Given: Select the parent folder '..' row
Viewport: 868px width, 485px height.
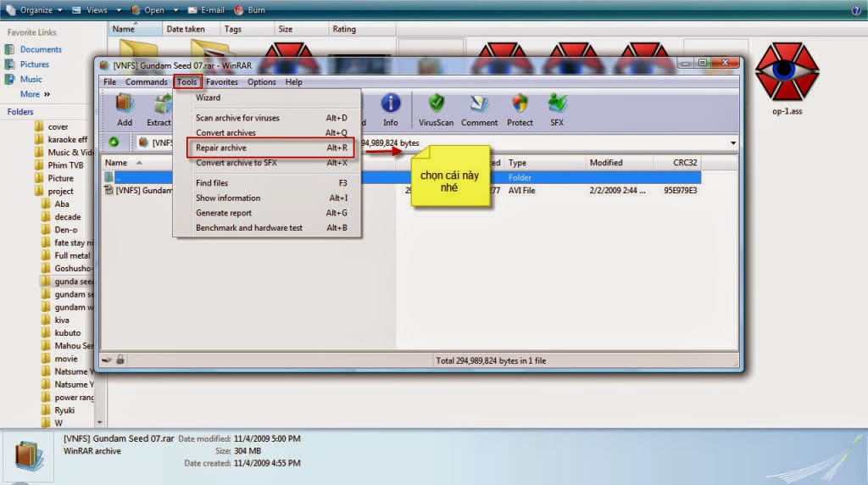Looking at the screenshot, I should pyautogui.click(x=401, y=178).
